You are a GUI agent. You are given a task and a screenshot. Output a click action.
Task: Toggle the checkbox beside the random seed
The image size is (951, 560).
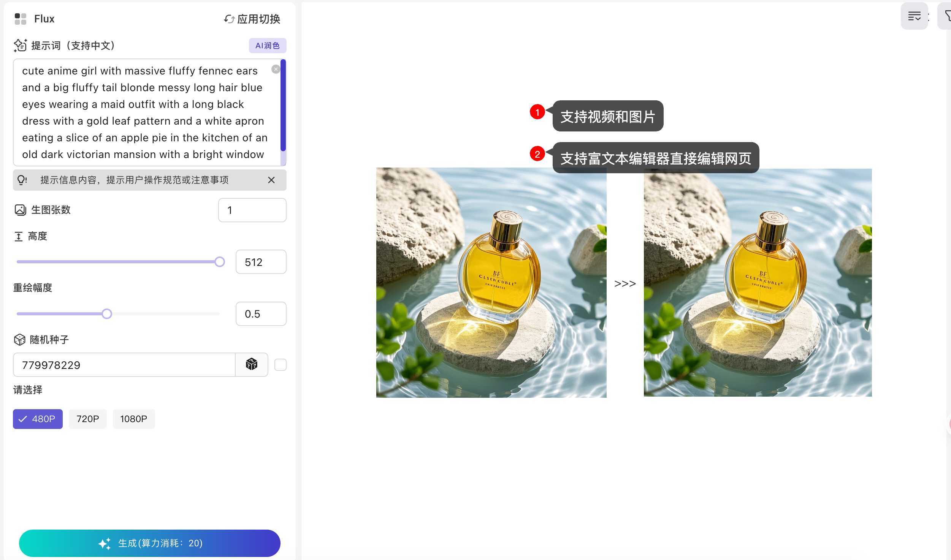click(x=281, y=365)
